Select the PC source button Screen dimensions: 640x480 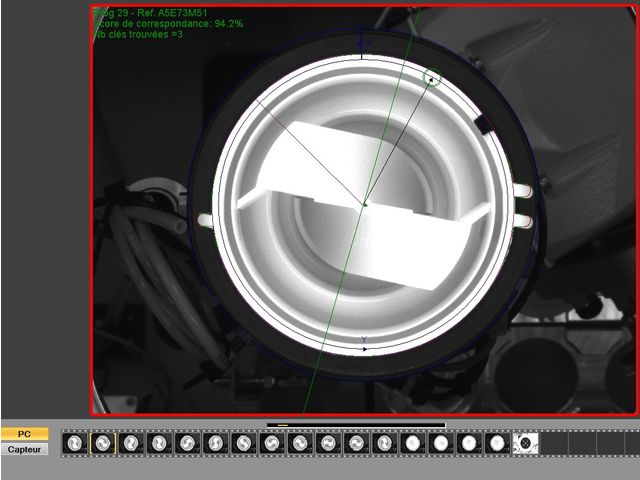(x=25, y=434)
